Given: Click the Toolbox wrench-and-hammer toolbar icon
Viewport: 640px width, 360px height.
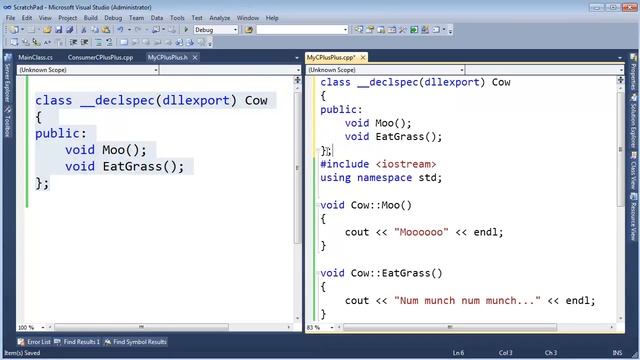Looking at the screenshot, I should click(402, 30).
